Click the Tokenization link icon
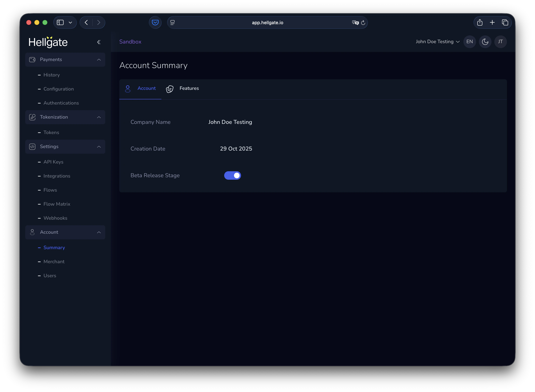Screen dimensions: 535x392 click(x=32, y=117)
